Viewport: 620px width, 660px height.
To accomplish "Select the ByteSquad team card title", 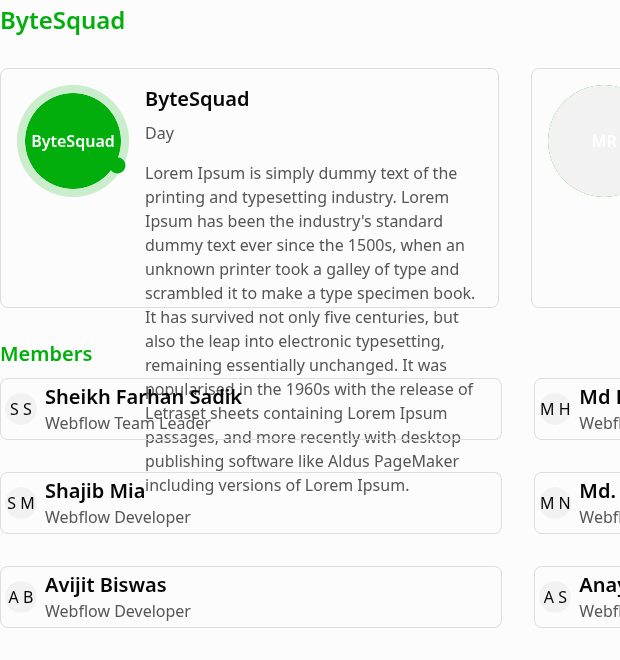I will 197,99.
